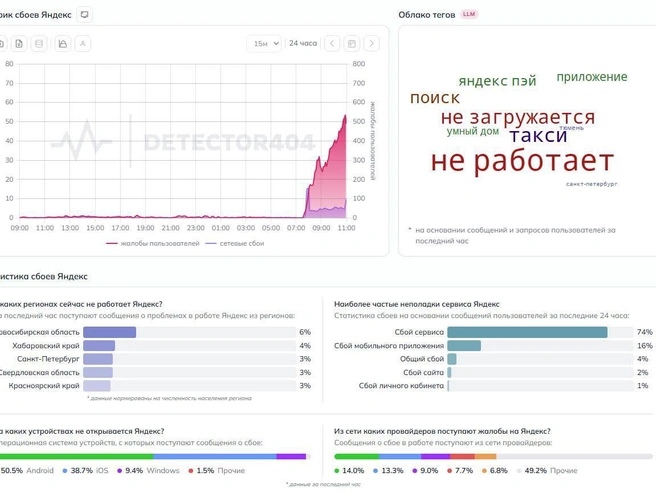Click the Windows 9.4% legend item
The height and width of the screenshot is (493, 656).
(x=148, y=470)
